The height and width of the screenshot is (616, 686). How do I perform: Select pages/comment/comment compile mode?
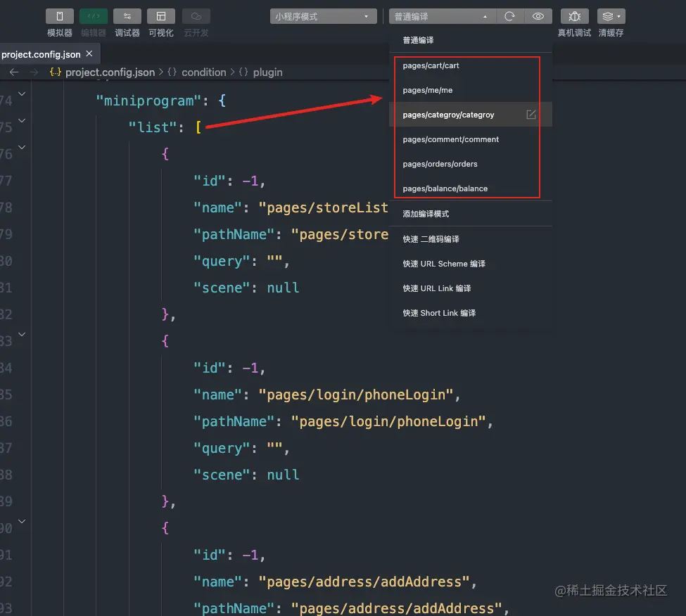(x=470, y=139)
